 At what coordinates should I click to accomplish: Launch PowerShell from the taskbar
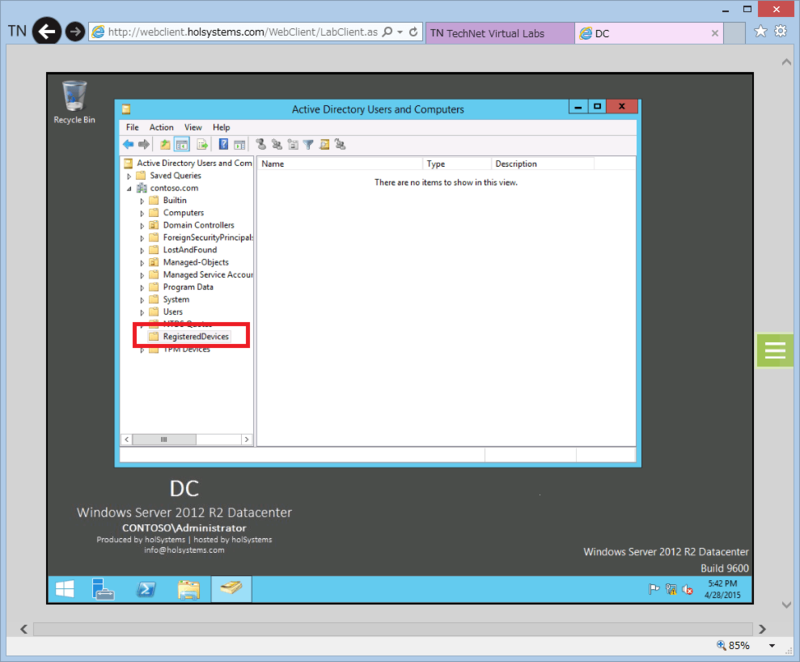pos(146,590)
